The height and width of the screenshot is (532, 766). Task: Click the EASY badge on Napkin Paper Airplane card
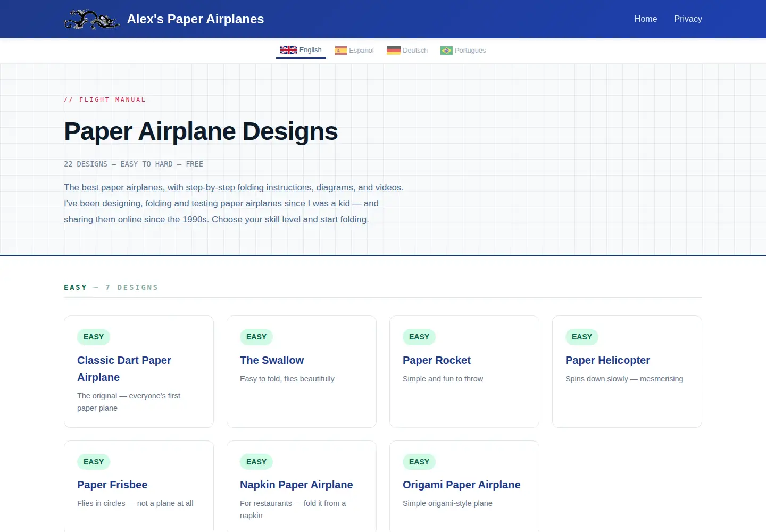pyautogui.click(x=256, y=462)
